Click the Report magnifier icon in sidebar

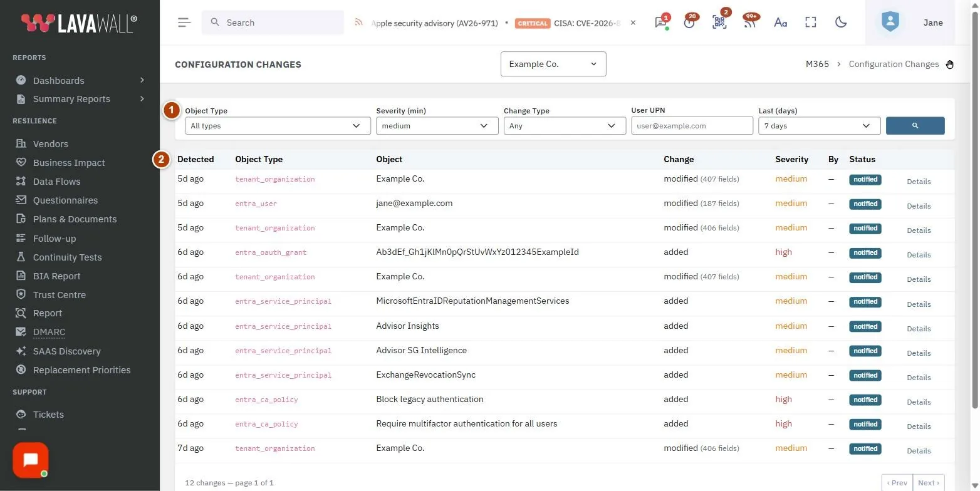[21, 313]
